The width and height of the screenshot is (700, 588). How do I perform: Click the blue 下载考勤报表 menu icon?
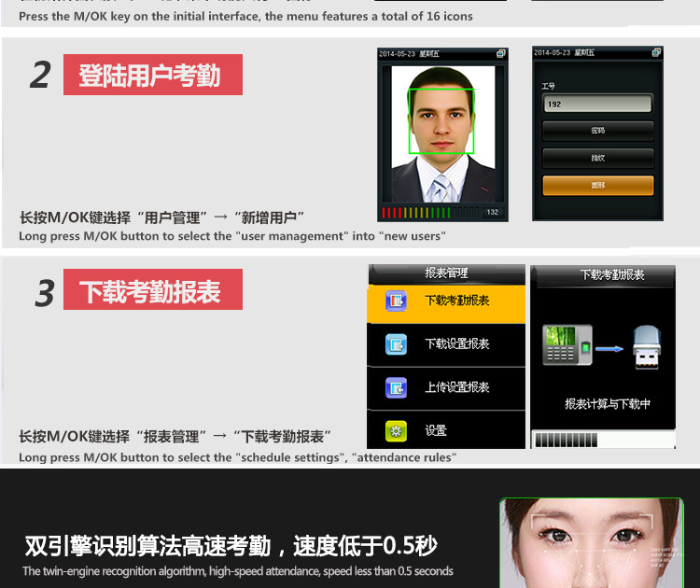(396, 301)
